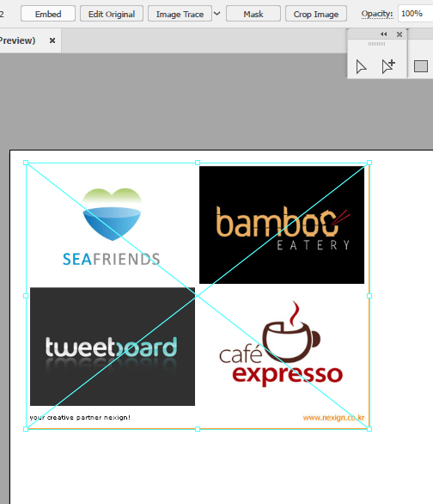
Task: Click the Image Trace button
Action: click(x=180, y=14)
